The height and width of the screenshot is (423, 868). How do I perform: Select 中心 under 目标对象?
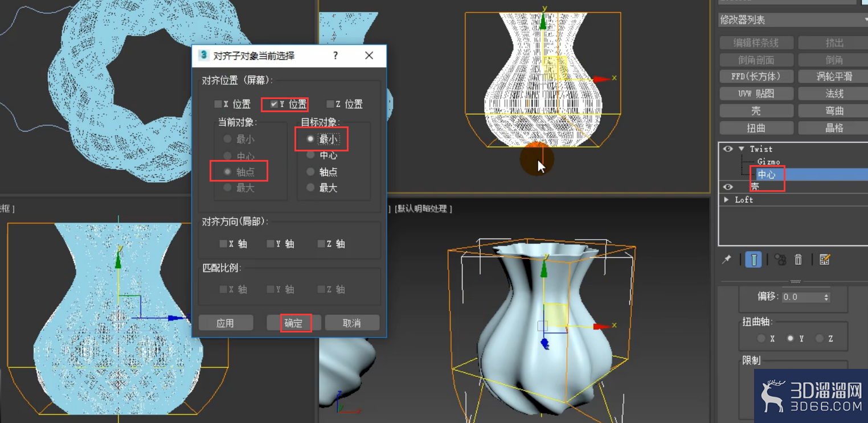tap(310, 155)
